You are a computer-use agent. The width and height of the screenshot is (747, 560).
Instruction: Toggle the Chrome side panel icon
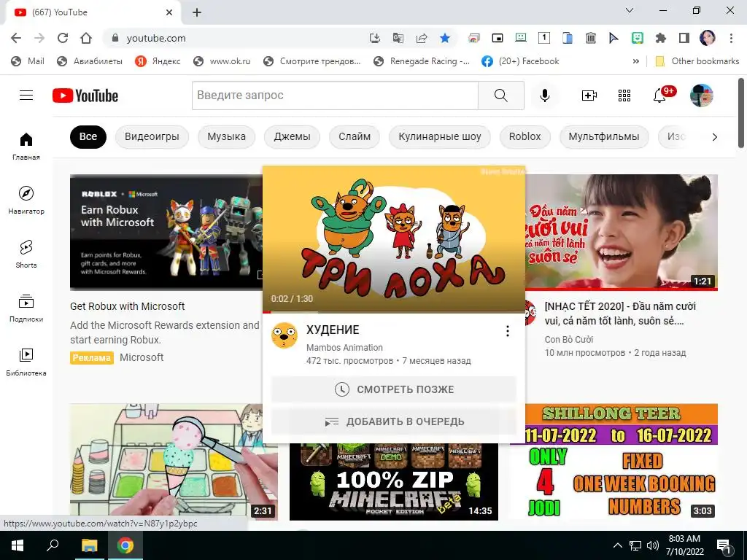[x=684, y=38]
